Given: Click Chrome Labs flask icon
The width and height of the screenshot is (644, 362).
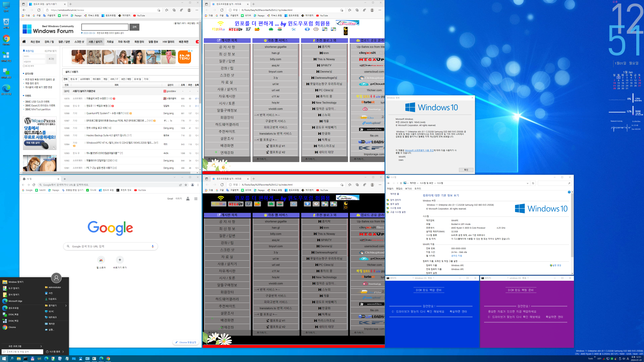Looking at the screenshot, I should click(x=188, y=199).
